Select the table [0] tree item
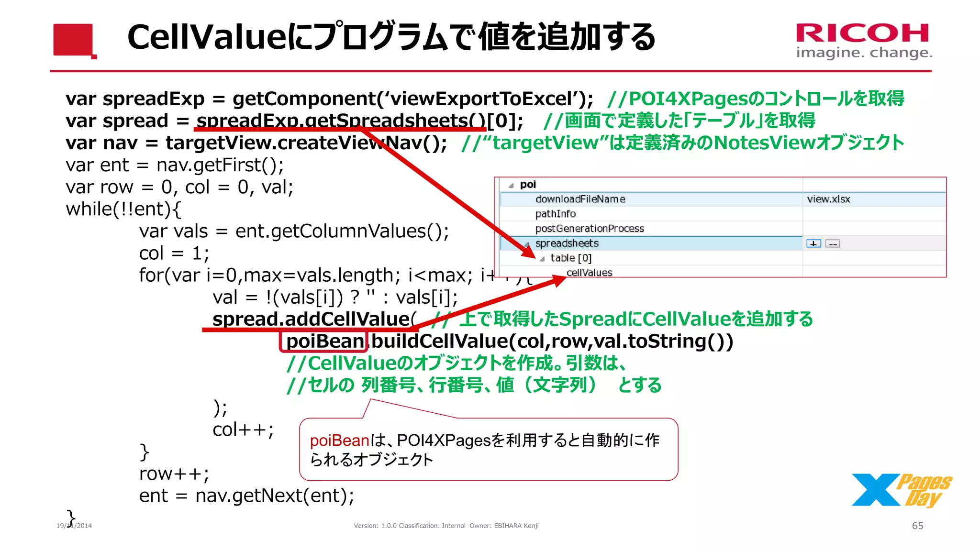Viewport: 980px width, 551px height. [571, 258]
